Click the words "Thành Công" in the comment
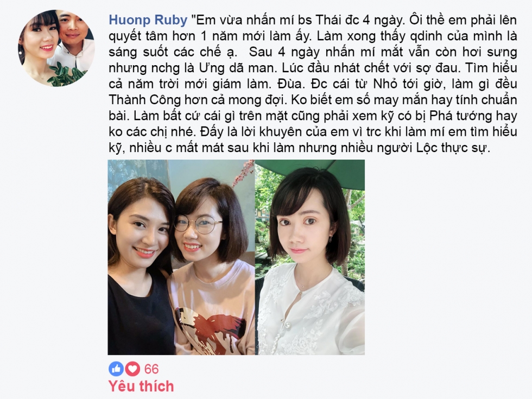 coord(144,100)
